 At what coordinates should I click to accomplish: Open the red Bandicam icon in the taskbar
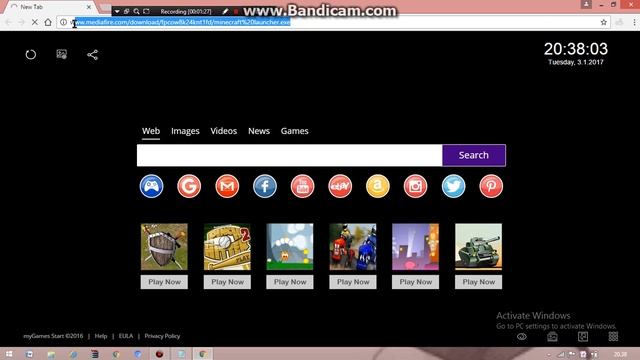(x=159, y=354)
